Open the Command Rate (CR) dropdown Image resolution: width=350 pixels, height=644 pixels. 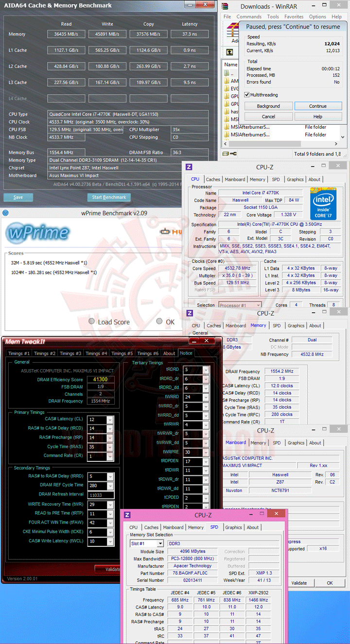click(x=110, y=457)
